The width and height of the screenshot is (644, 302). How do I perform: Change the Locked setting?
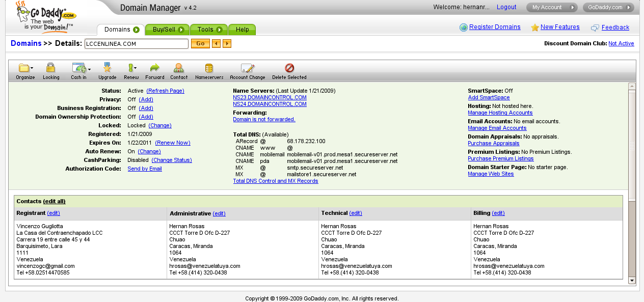pyautogui.click(x=160, y=125)
